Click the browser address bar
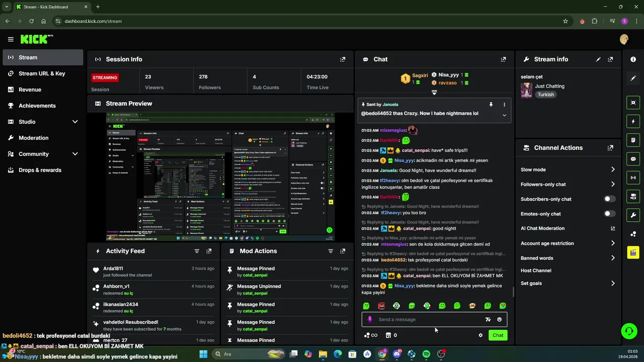Screen dimensions: 644x362 (x=307, y=21)
